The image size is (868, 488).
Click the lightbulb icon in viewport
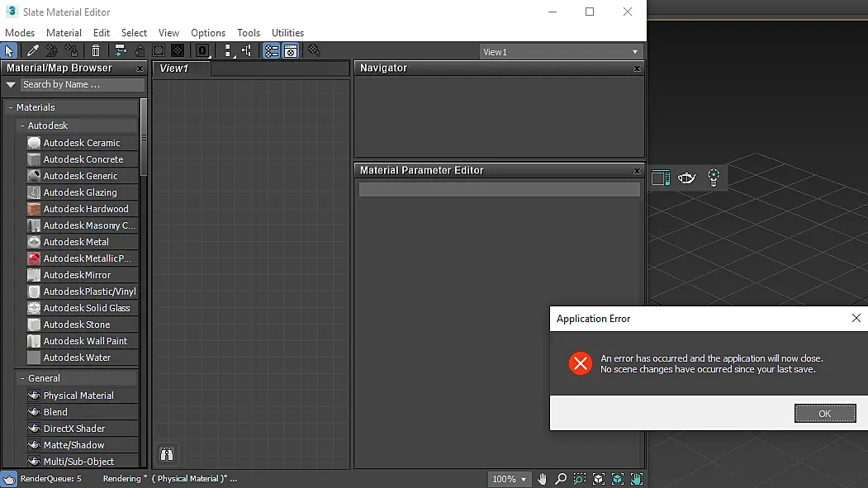tap(714, 178)
